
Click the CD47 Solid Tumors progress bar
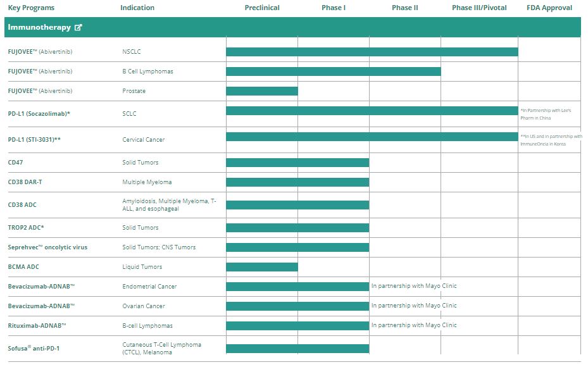pos(297,163)
